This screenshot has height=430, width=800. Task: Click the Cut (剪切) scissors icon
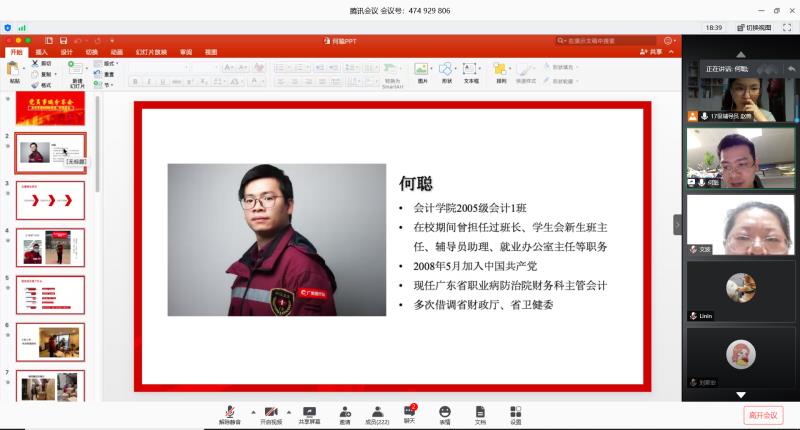pyautogui.click(x=35, y=63)
